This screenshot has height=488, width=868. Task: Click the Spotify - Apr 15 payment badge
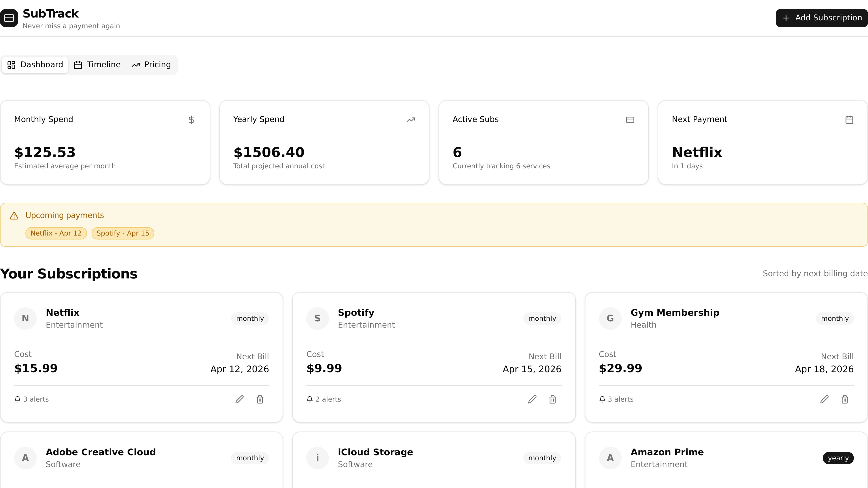(123, 233)
